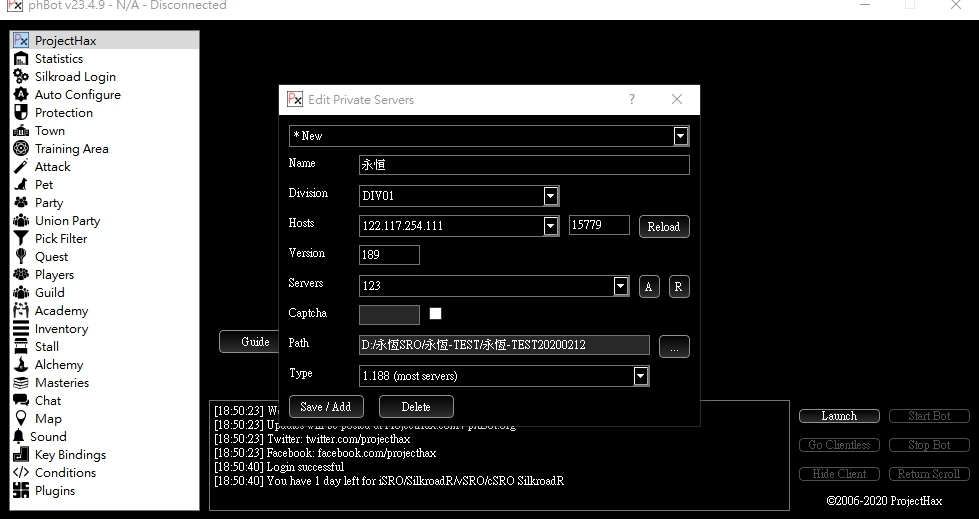Expand the Division DIV01 dropdown
This screenshot has width=979, height=519.
[x=550, y=196]
